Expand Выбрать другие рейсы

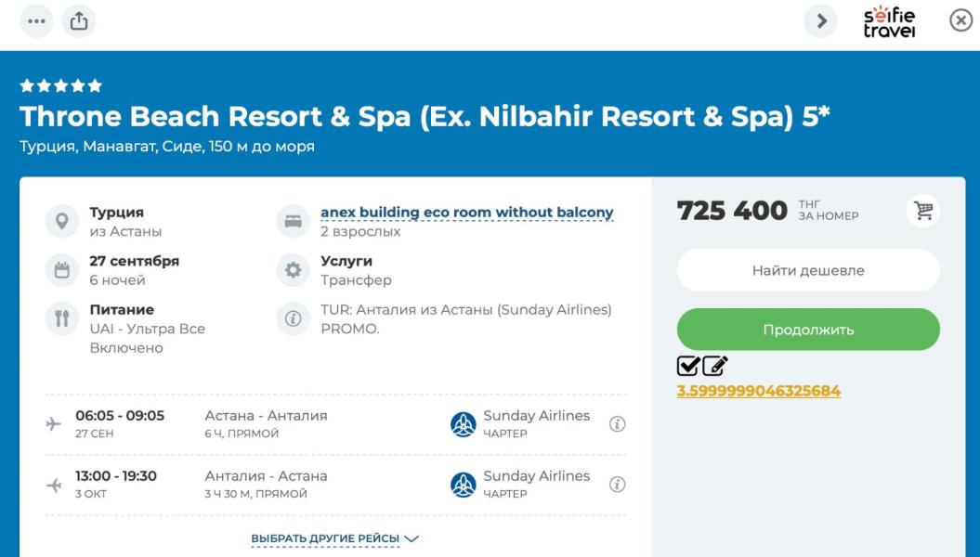coord(335,538)
